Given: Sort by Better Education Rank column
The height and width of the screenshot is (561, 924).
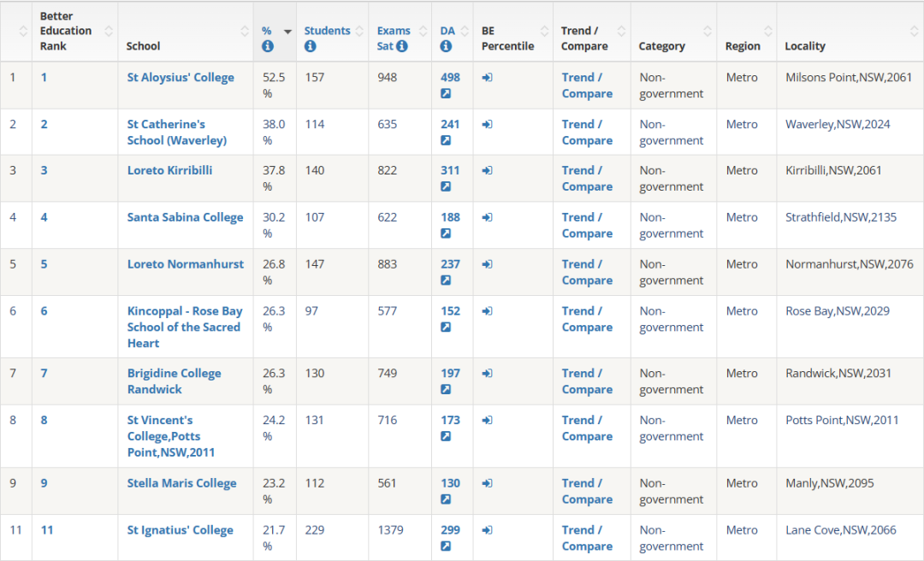Looking at the screenshot, I should pos(109,32).
